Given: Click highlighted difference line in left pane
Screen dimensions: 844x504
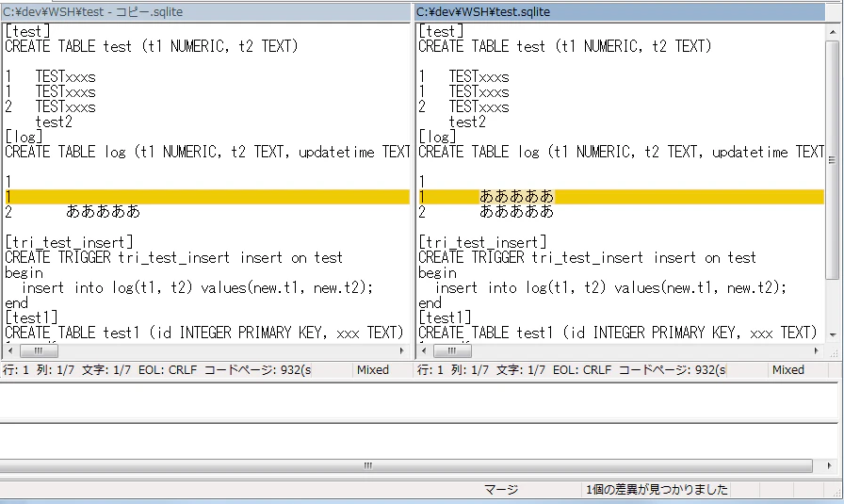Looking at the screenshot, I should pyautogui.click(x=207, y=197).
